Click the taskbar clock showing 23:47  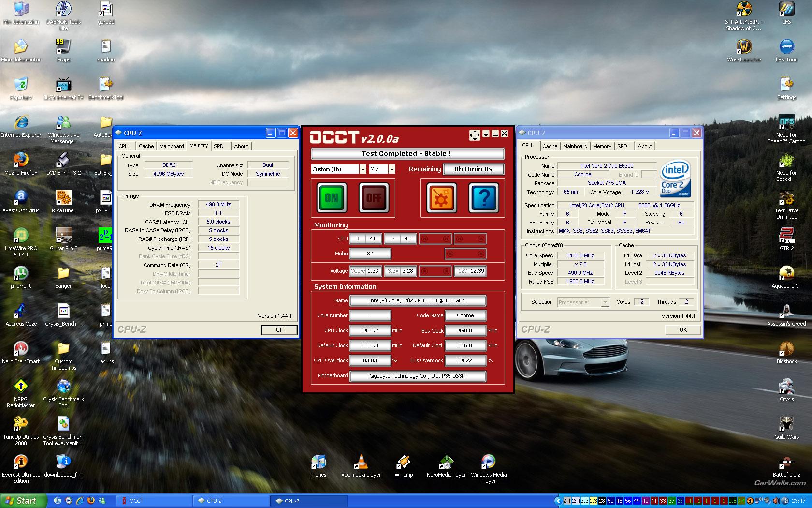pos(798,501)
